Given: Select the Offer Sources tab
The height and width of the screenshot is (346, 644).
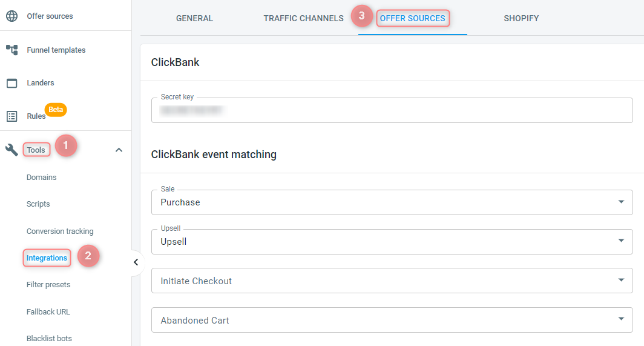Looking at the screenshot, I should 412,18.
